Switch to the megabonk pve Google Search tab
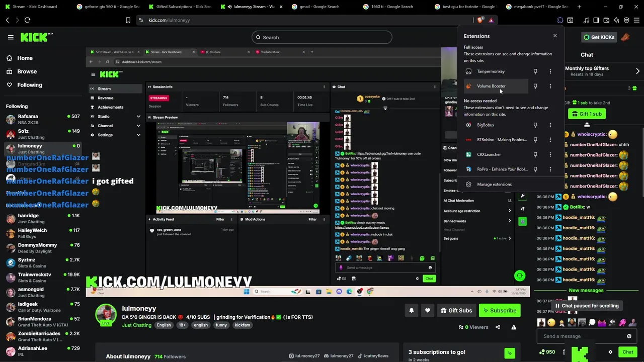The height and width of the screenshot is (362, 644). tap(537, 7)
